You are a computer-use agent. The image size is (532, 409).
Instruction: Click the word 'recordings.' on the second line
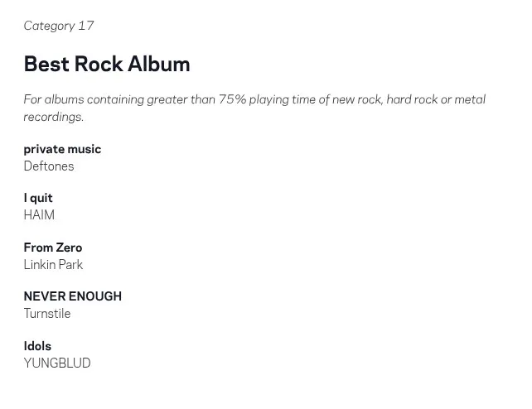[54, 117]
